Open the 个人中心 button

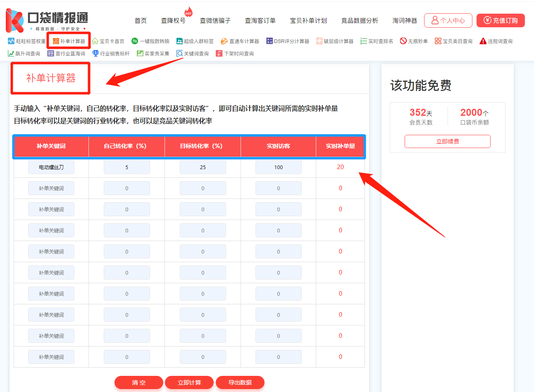click(448, 20)
